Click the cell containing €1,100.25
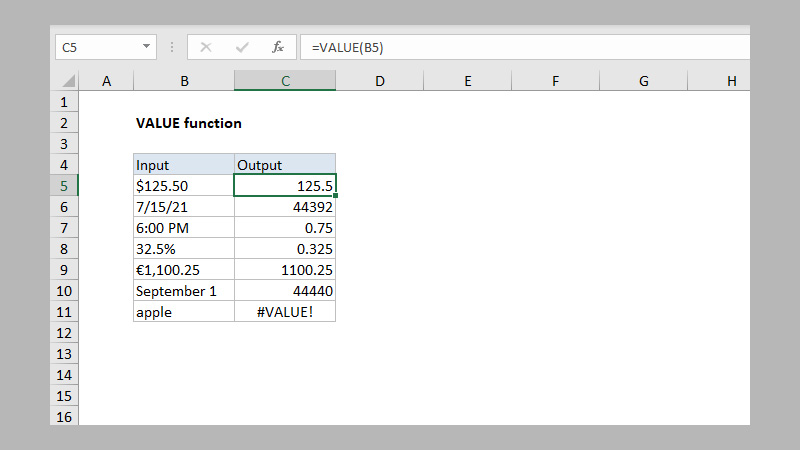Viewport: 800px width, 450px height. coord(184,270)
